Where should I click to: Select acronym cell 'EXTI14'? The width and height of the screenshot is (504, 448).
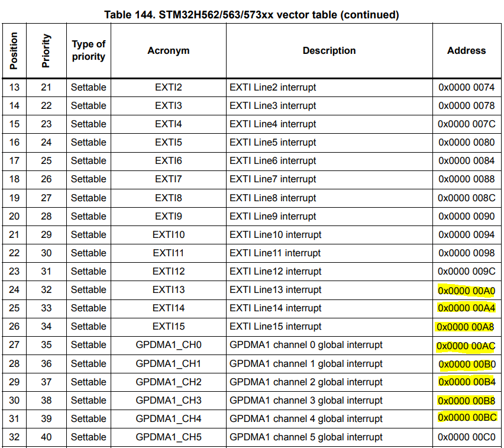click(169, 308)
